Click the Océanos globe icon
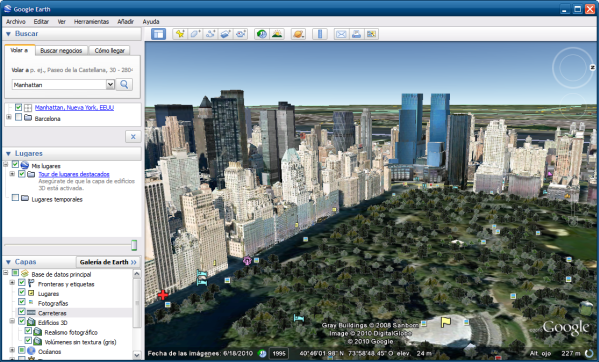This screenshot has height=362, width=599. pyautogui.click(x=31, y=351)
